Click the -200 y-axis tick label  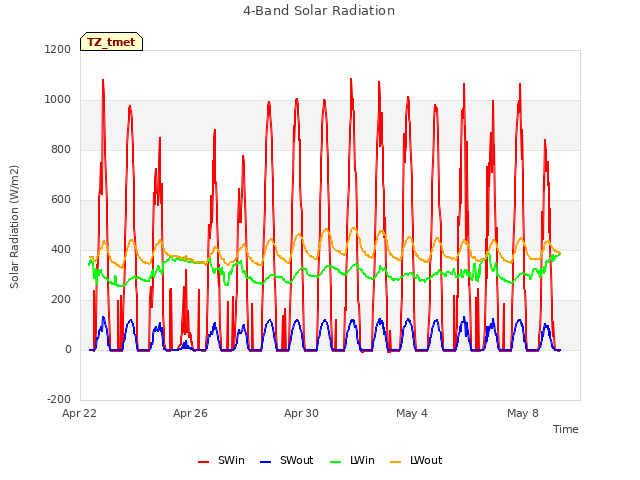(59, 400)
